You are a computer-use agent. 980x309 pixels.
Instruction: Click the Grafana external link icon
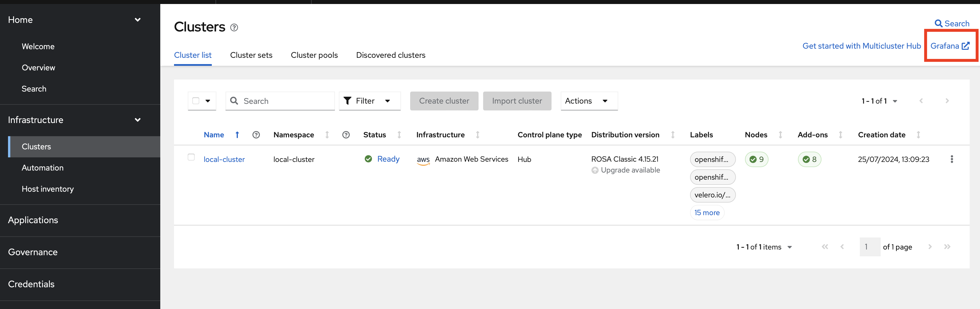[x=965, y=46]
